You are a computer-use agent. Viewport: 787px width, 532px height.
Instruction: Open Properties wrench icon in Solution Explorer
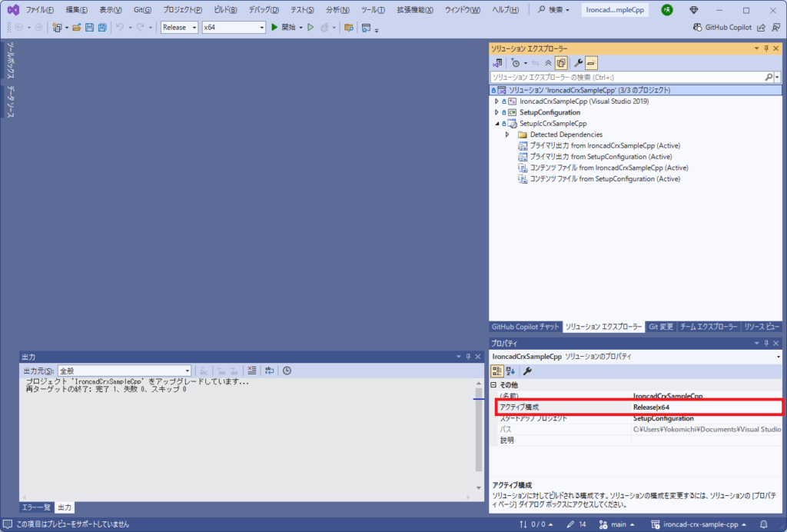[x=579, y=63]
